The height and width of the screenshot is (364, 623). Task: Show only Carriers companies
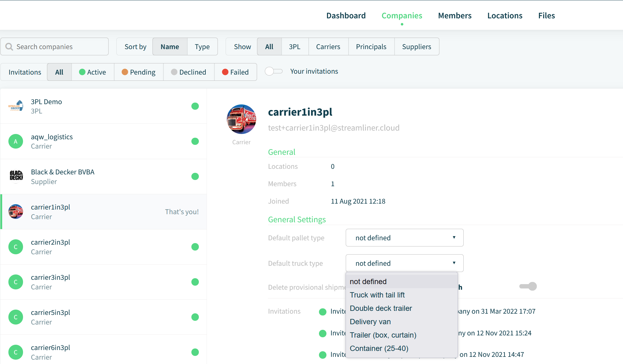328,47
